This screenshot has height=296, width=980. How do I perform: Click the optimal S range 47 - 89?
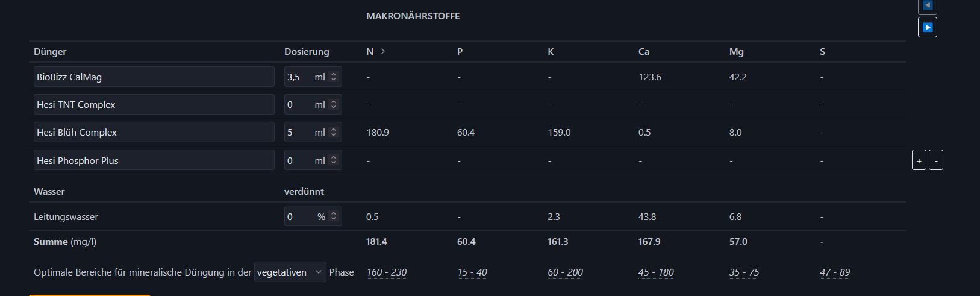point(834,272)
